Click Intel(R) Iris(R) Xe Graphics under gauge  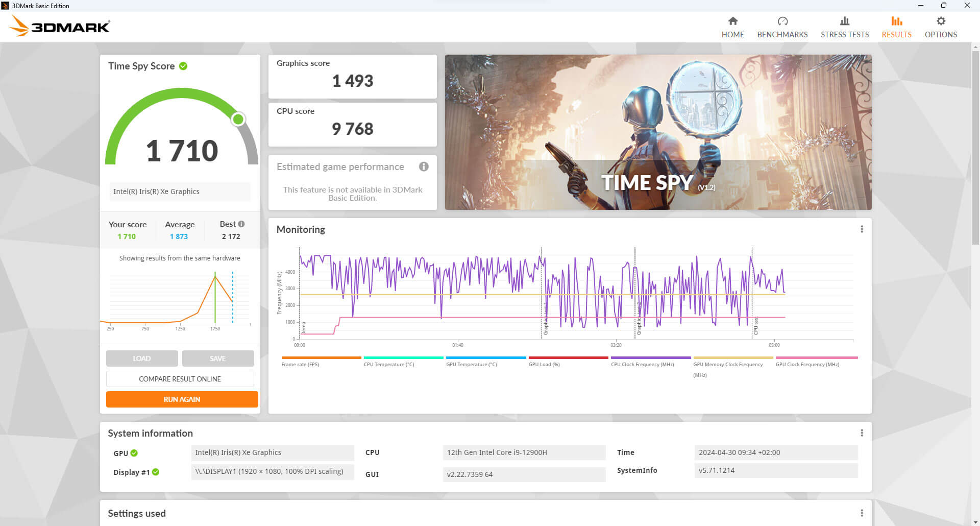180,192
